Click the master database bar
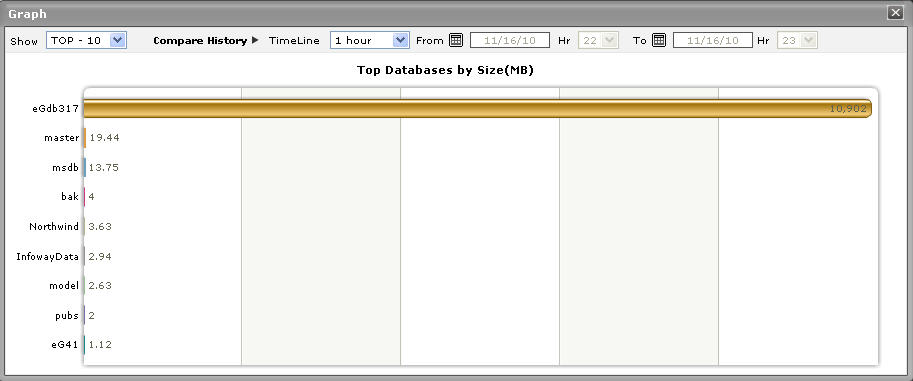 [x=85, y=138]
